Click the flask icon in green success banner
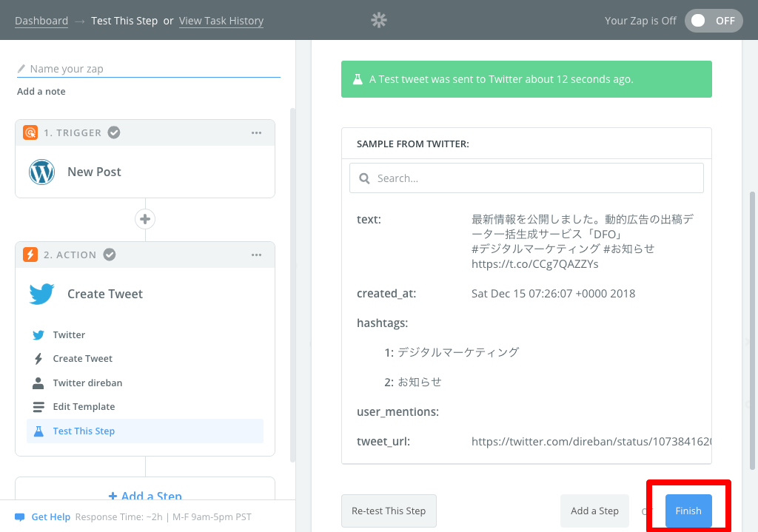 click(x=358, y=79)
